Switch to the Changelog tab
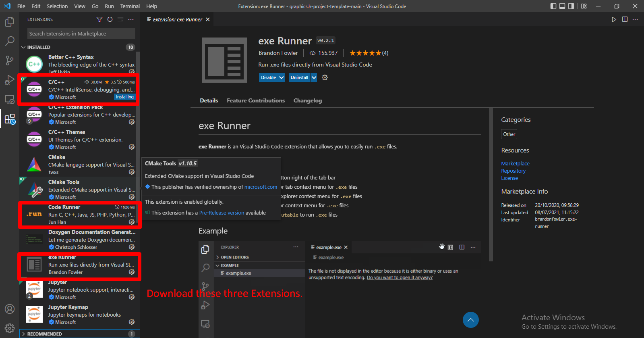Viewport: 644px width, 338px height. coord(308,100)
